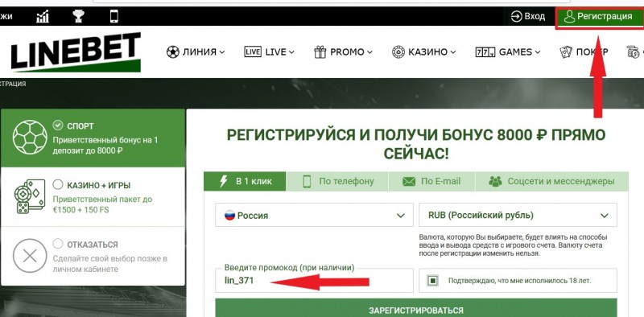The image size is (644, 317).
Task: Click the chips and cards icon in casino bonus card
Action: pos(30,196)
